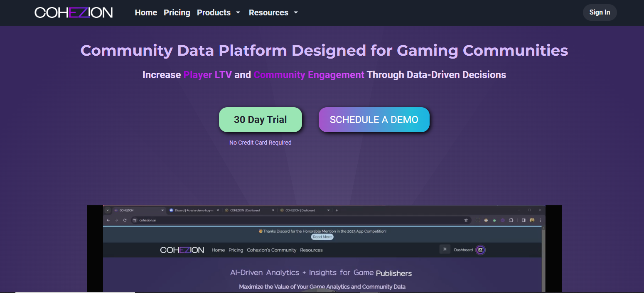644x293 pixels.
Task: Click the 'No Credit Card Required' text
Action: coord(261,143)
